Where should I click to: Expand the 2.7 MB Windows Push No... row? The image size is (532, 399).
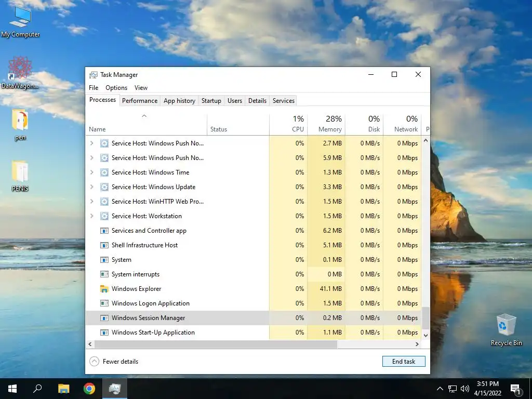91,143
